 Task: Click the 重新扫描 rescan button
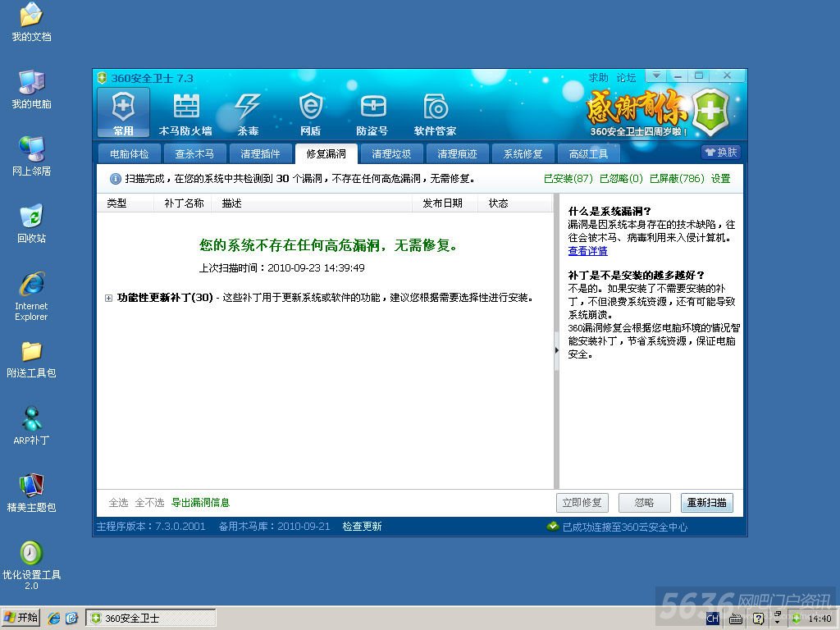pos(706,503)
